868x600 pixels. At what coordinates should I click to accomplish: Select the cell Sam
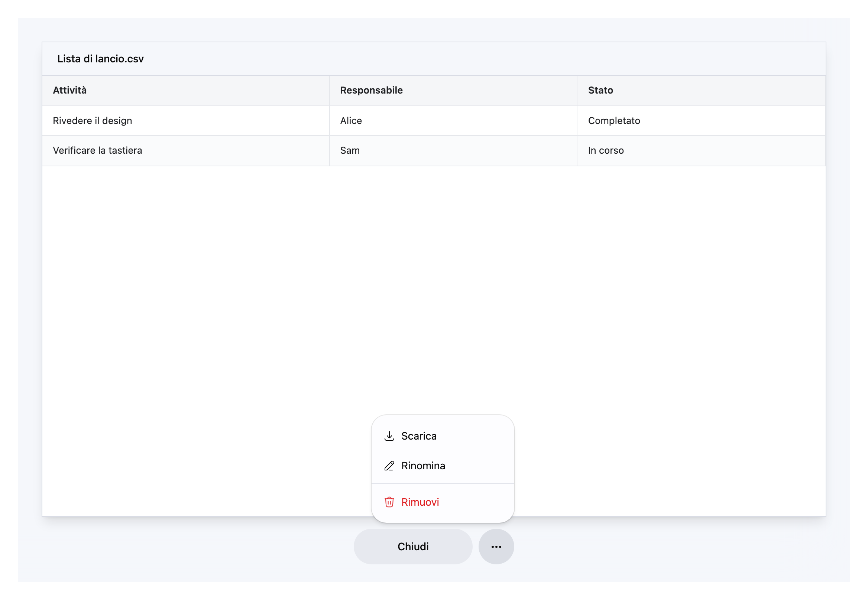click(x=453, y=151)
